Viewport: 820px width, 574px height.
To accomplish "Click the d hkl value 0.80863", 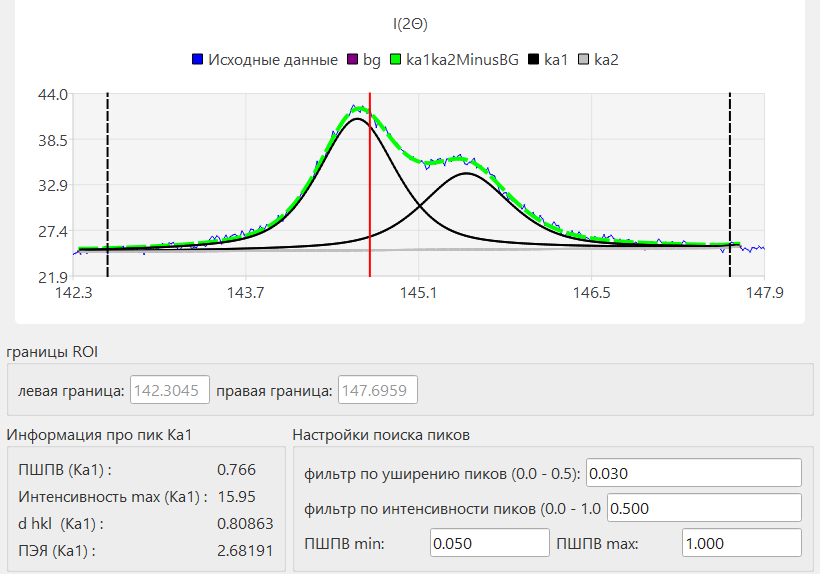I will (x=245, y=523).
